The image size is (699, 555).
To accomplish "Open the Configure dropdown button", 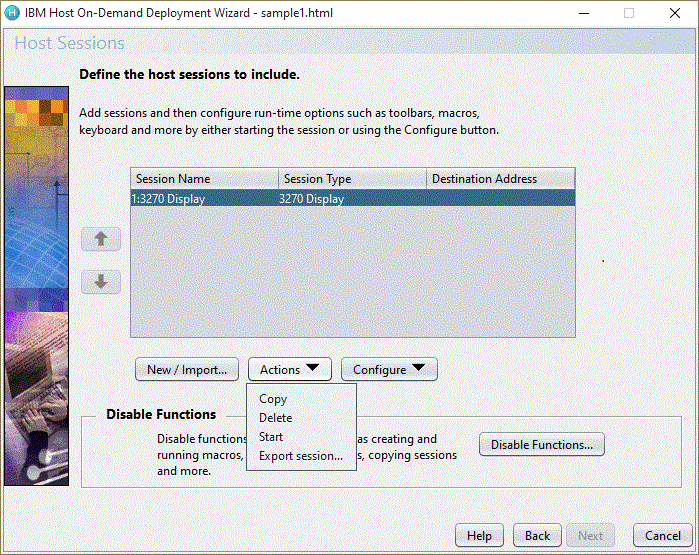I will (389, 369).
